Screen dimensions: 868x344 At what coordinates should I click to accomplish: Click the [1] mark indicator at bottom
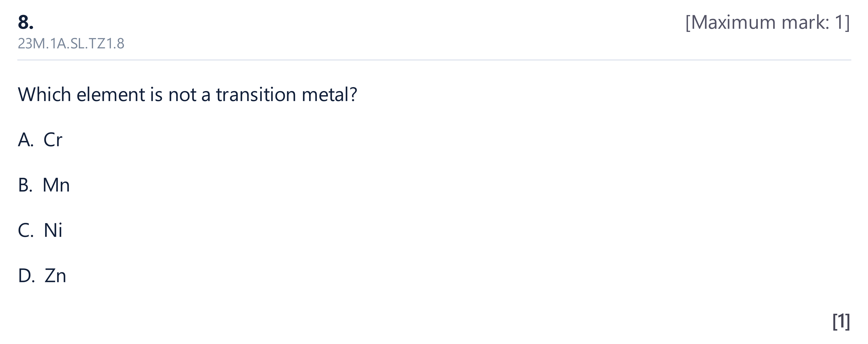tap(841, 322)
